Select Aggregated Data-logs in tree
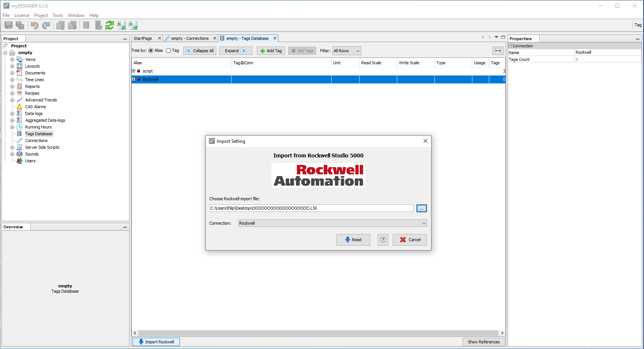 [x=45, y=120]
